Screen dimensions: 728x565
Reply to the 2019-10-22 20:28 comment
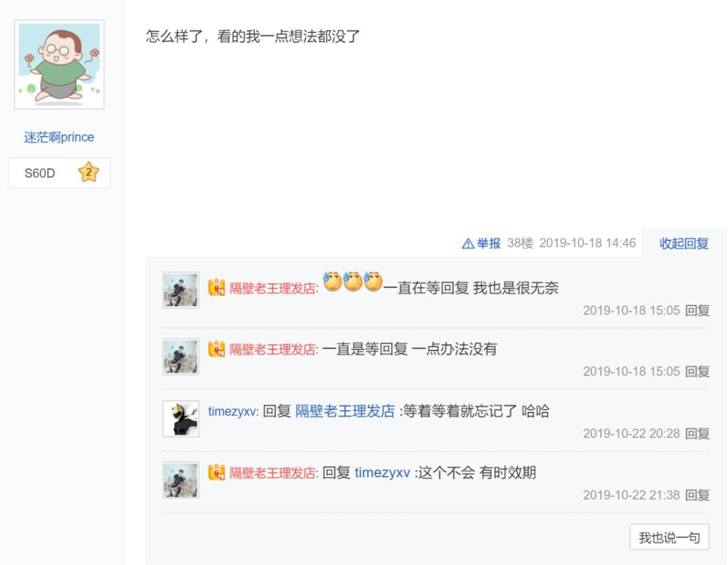point(698,434)
